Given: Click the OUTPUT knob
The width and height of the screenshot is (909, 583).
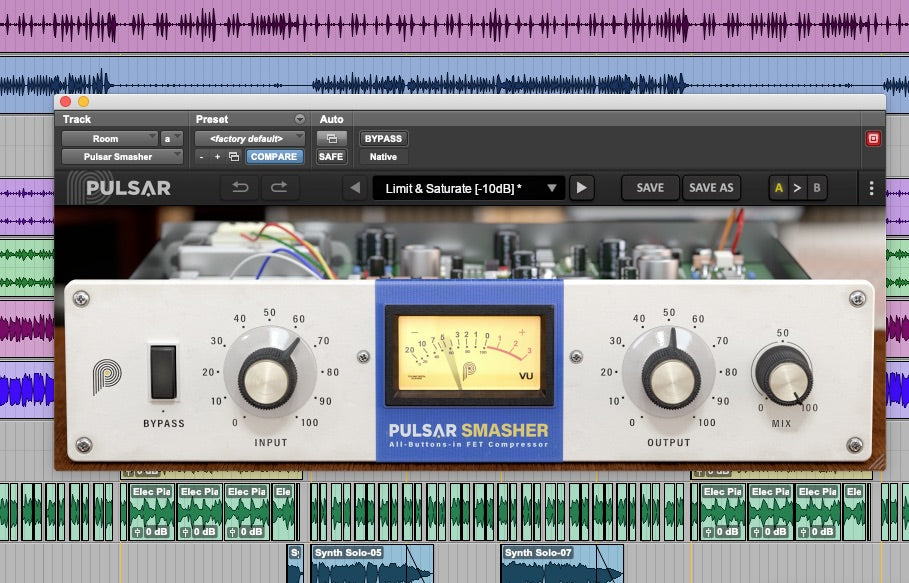Looking at the screenshot, I should (670, 377).
